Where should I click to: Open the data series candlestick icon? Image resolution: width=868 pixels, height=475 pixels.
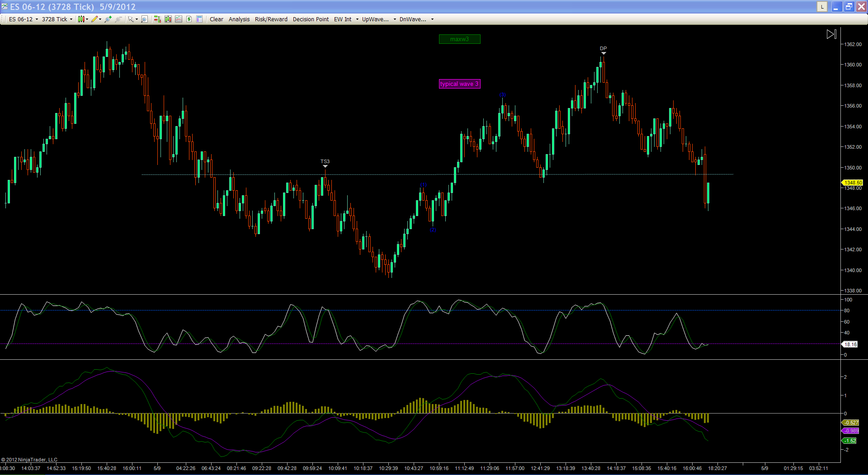pos(168,19)
